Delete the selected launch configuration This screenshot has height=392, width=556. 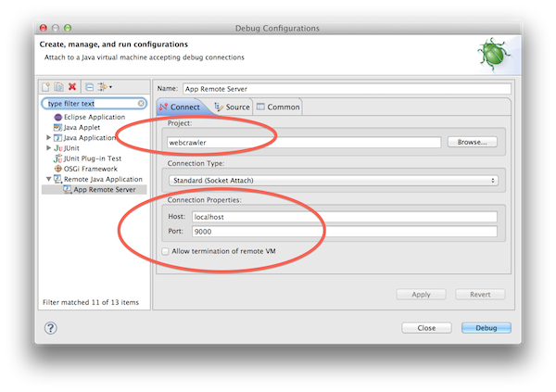[72, 86]
